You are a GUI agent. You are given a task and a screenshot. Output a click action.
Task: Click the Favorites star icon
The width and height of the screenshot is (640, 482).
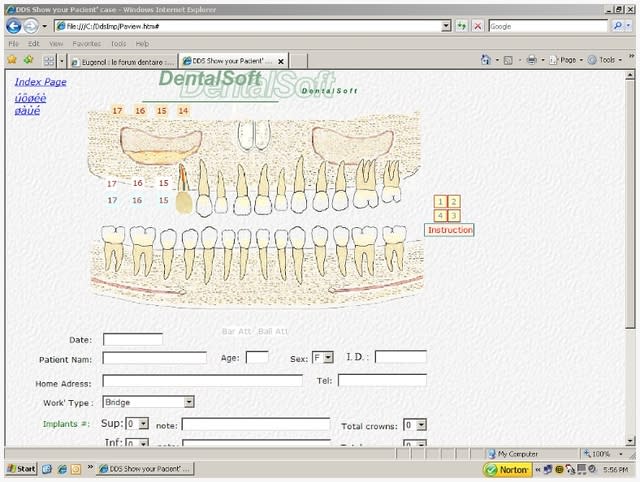pyautogui.click(x=12, y=60)
